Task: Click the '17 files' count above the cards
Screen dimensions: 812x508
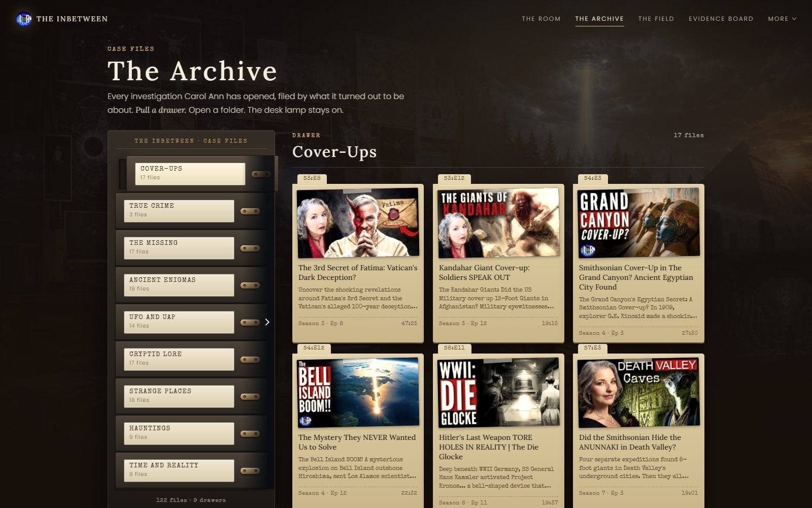Action: click(x=688, y=135)
